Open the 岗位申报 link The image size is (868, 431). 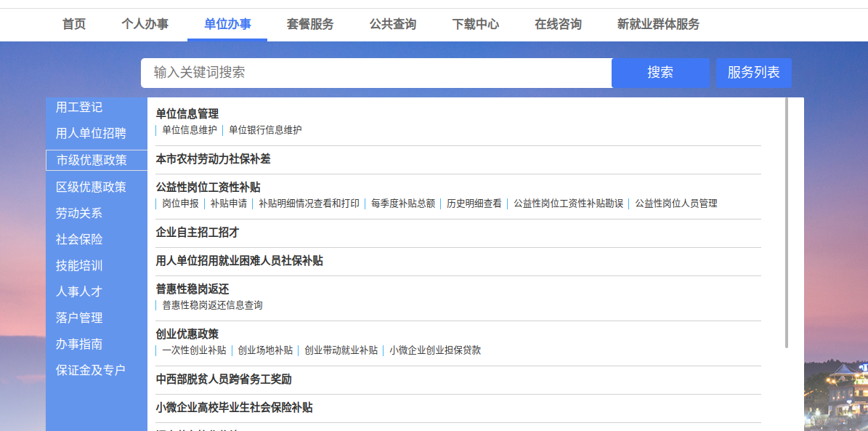[180, 204]
